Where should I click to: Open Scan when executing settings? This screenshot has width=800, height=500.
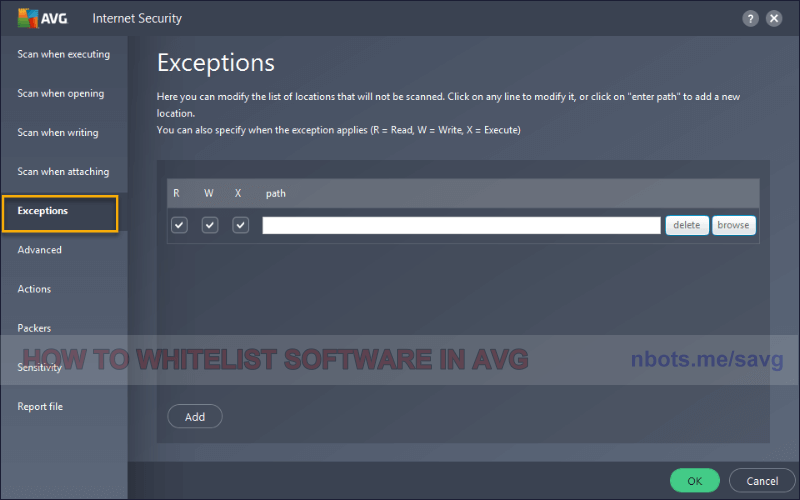click(64, 54)
